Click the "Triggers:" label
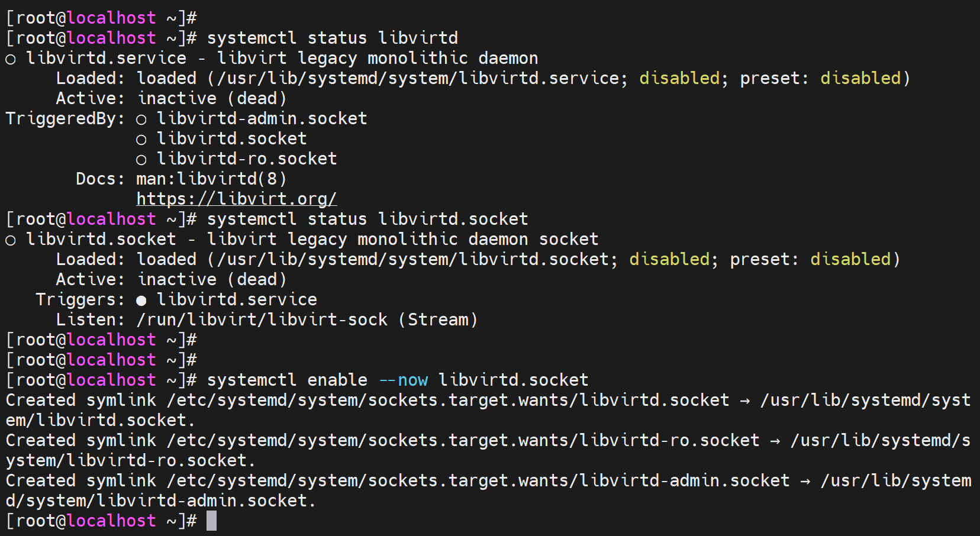The width and height of the screenshot is (980, 536). point(80,299)
